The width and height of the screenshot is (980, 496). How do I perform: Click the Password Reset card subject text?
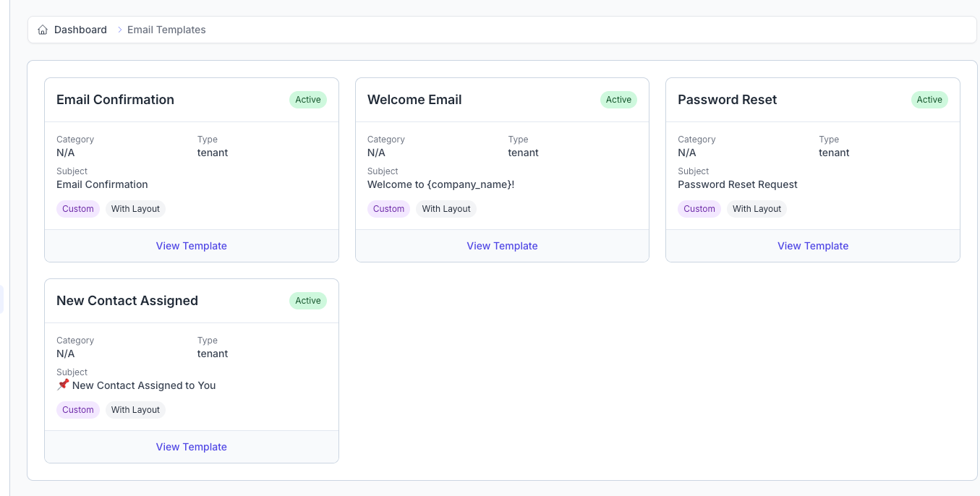click(x=737, y=184)
